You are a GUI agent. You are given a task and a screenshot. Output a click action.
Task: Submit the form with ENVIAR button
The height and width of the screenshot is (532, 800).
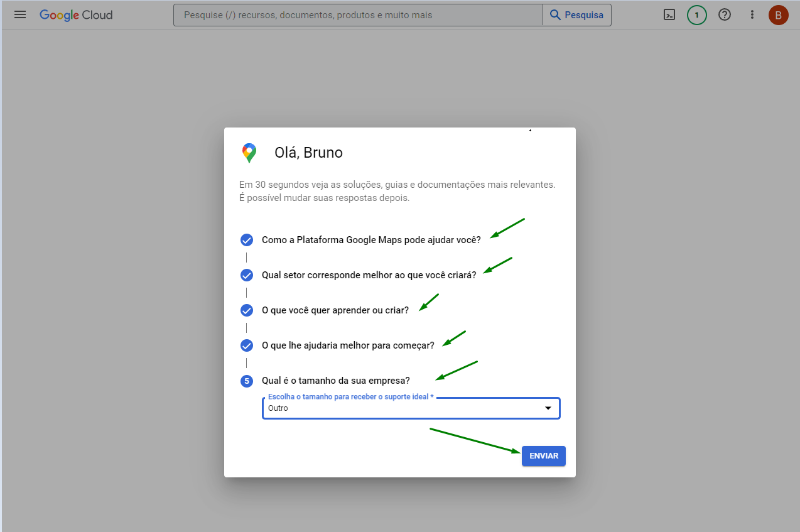(x=544, y=456)
